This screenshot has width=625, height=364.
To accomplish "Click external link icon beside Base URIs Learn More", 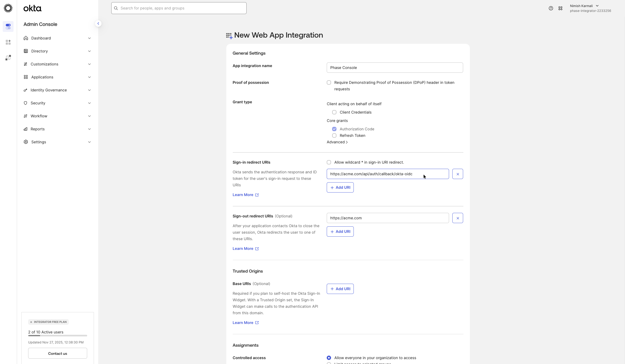I will (257, 323).
